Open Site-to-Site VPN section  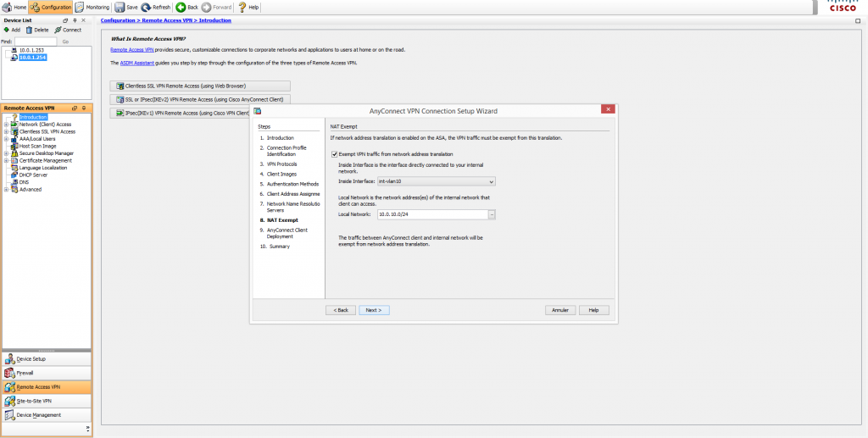[x=47, y=401]
